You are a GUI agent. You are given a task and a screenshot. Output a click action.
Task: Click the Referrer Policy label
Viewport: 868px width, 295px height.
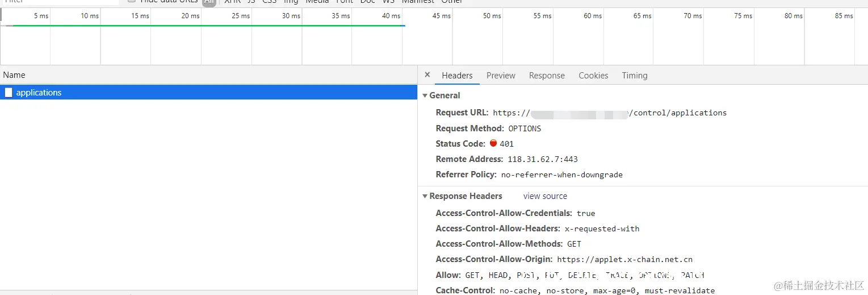(x=466, y=174)
